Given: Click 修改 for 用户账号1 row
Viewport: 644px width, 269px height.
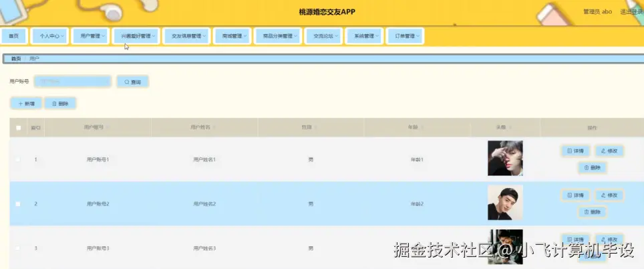Looking at the screenshot, I should point(609,151).
